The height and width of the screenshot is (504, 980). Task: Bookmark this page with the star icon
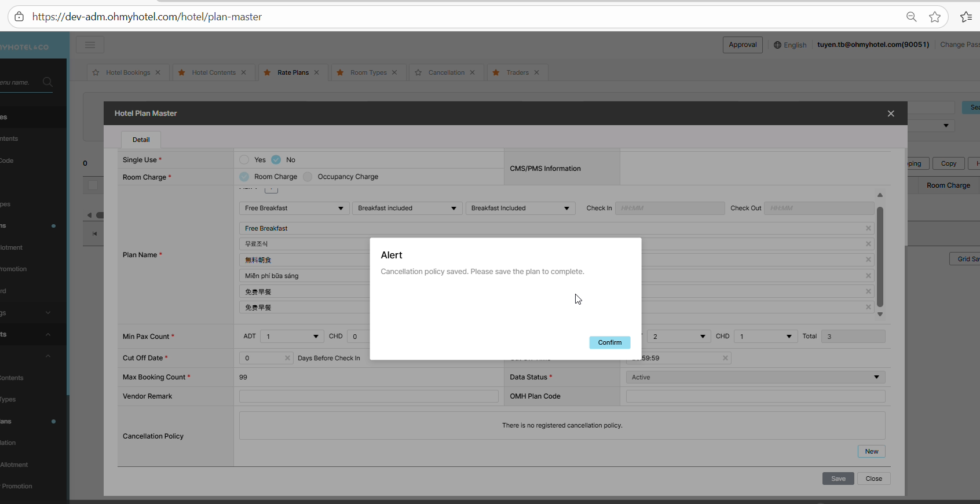934,17
